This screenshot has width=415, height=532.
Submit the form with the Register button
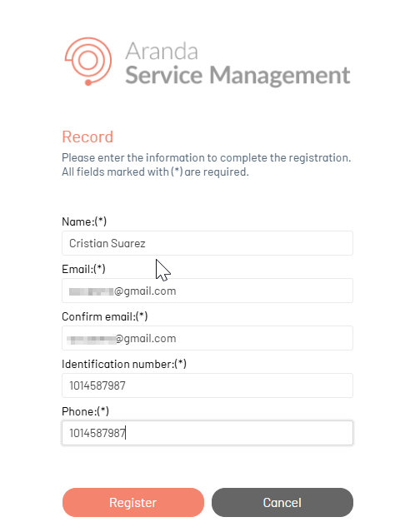(133, 503)
